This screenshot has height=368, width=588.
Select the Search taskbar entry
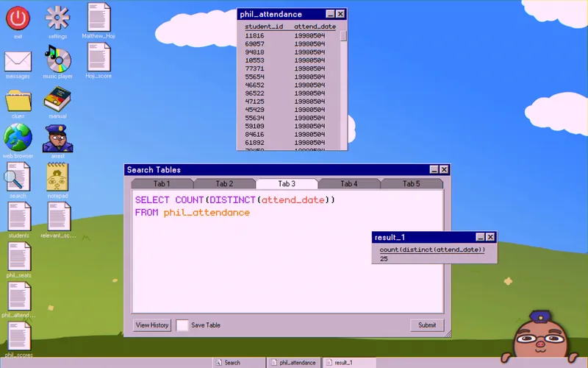pyautogui.click(x=240, y=362)
